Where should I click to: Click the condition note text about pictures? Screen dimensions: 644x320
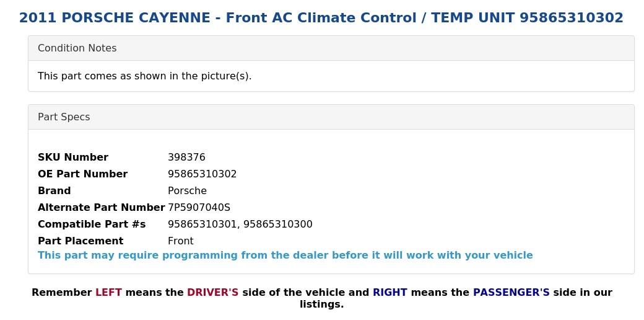click(144, 76)
